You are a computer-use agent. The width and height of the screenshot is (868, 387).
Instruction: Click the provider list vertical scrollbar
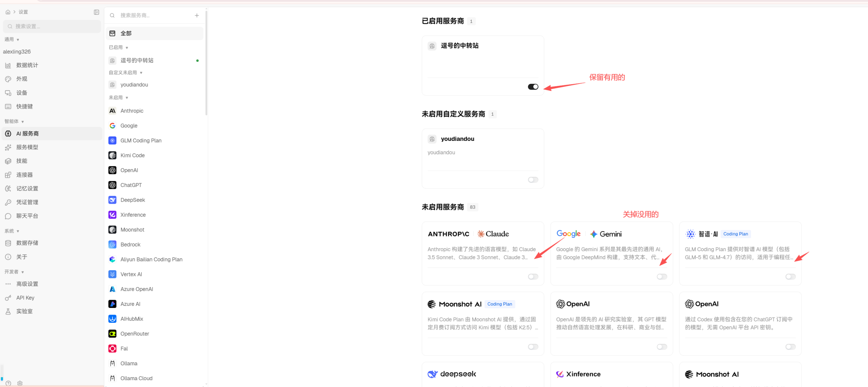206,63
